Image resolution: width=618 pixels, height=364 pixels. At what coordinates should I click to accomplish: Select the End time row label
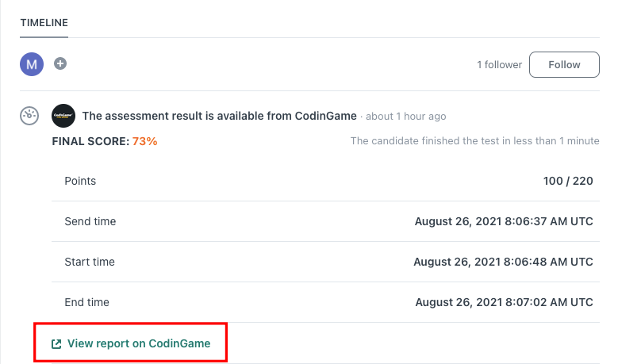(87, 302)
